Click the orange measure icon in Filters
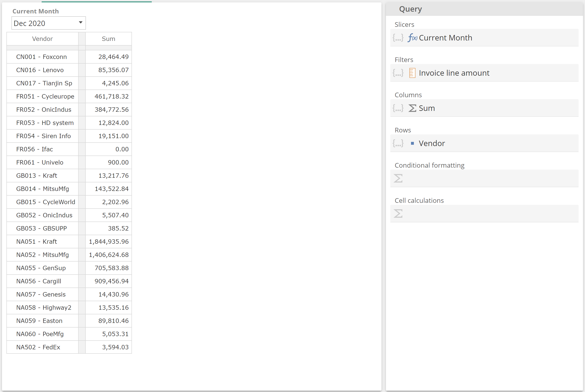Viewport: 585px width, 392px height. 412,73
